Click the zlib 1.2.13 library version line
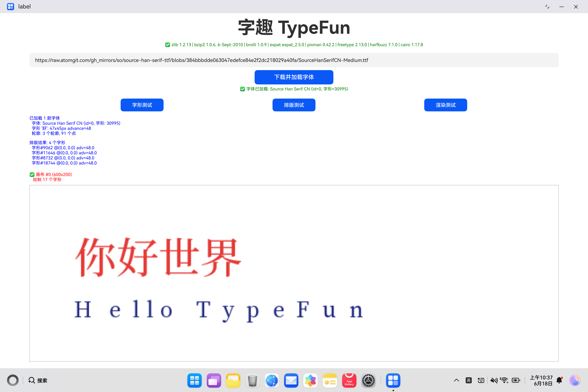This screenshot has width=588, height=392. [297, 45]
